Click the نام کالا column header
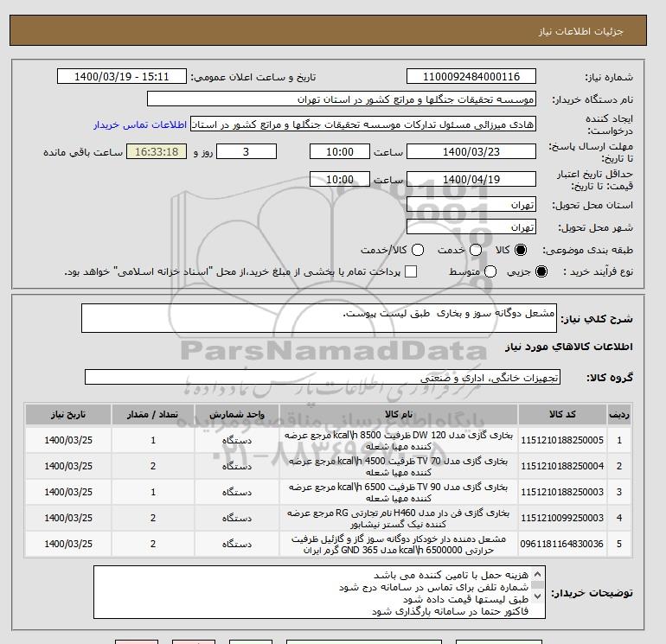The image size is (666, 644). click(x=399, y=414)
